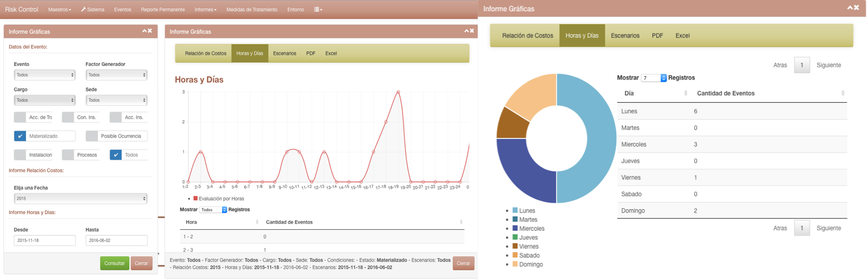Screen dimensions: 868x280
Task: Open the Mostrar registros dropdown showing 7
Action: click(653, 78)
